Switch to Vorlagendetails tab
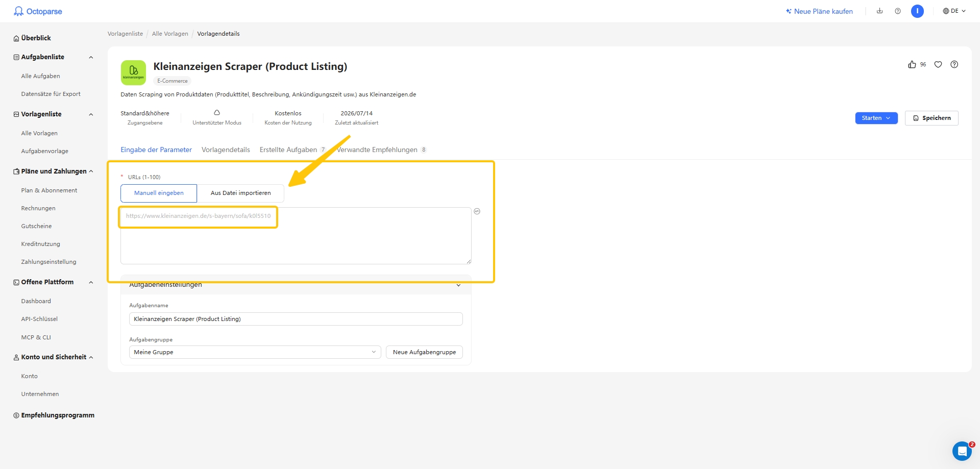 point(226,150)
